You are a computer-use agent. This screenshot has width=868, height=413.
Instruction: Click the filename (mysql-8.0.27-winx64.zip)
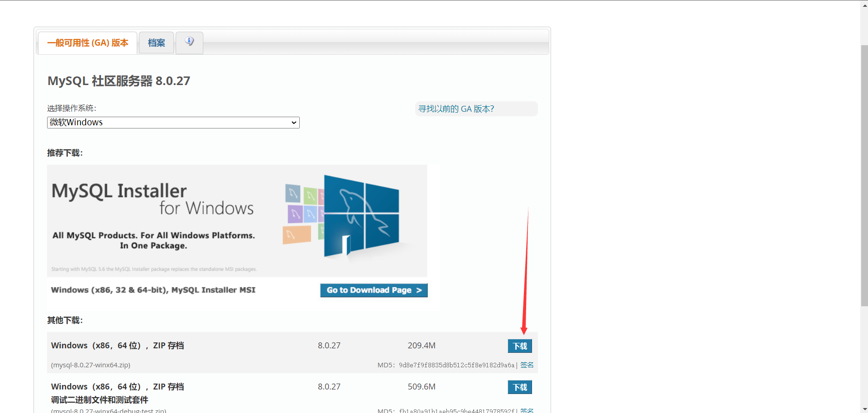coord(91,365)
